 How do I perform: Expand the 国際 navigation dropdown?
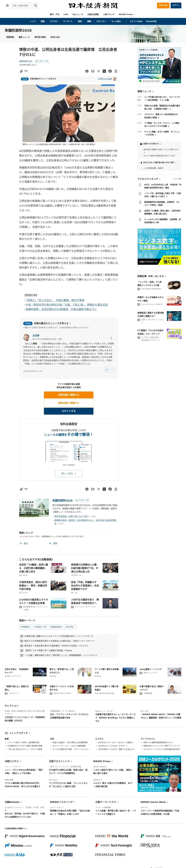(x=90, y=21)
